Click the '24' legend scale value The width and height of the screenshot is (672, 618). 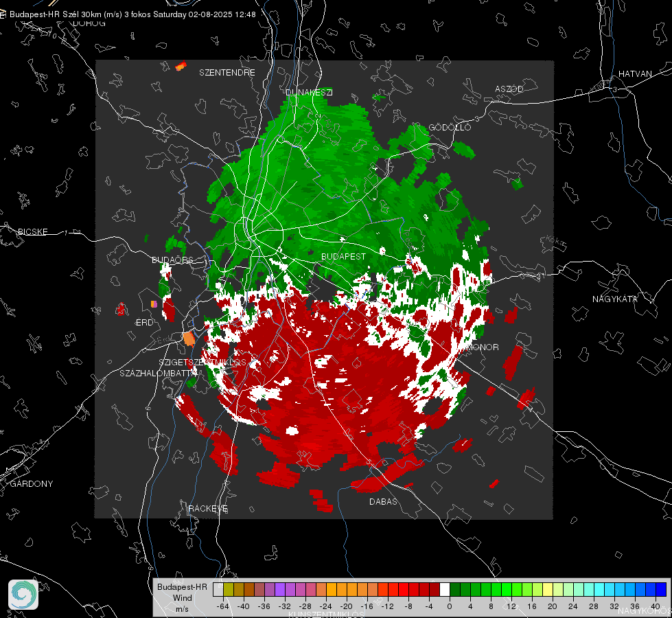(x=573, y=606)
